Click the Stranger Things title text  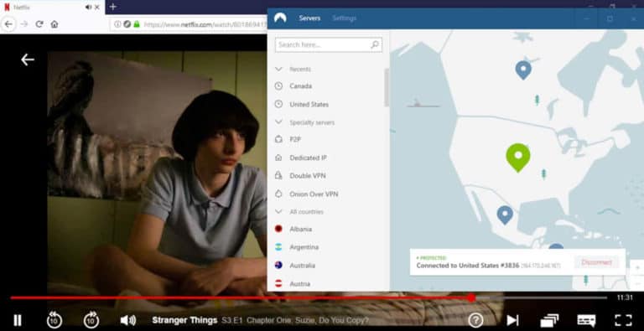coord(184,320)
